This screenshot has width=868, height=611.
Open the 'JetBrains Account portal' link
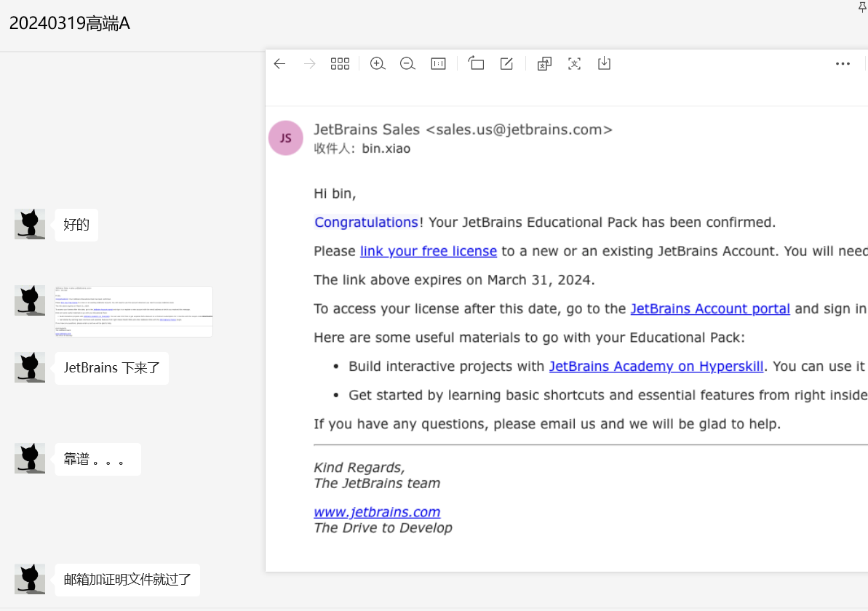tap(710, 309)
